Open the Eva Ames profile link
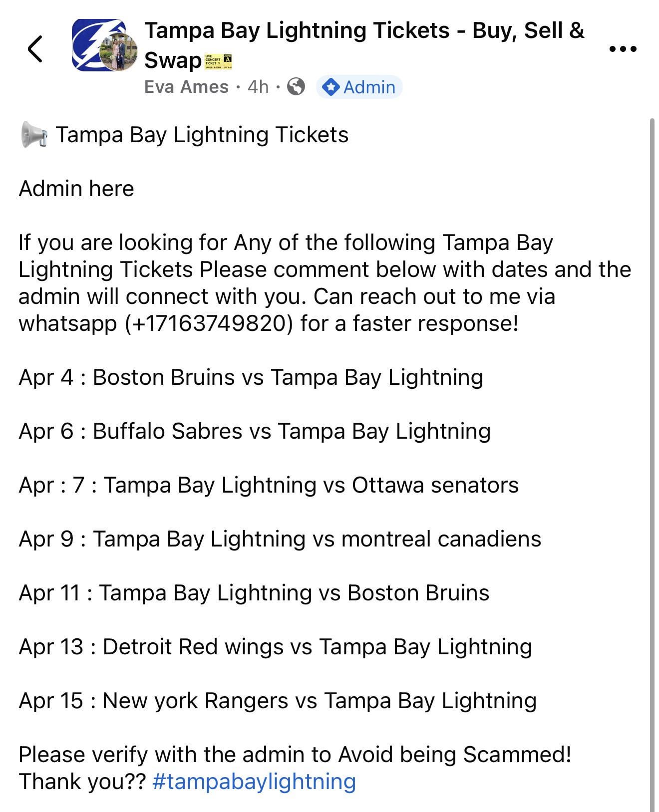This screenshot has height=812, width=659. tap(186, 87)
